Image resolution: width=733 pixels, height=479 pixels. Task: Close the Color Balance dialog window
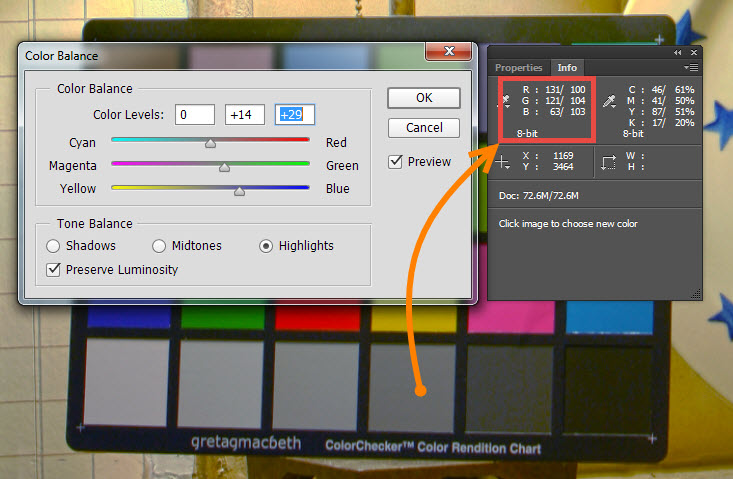click(448, 51)
